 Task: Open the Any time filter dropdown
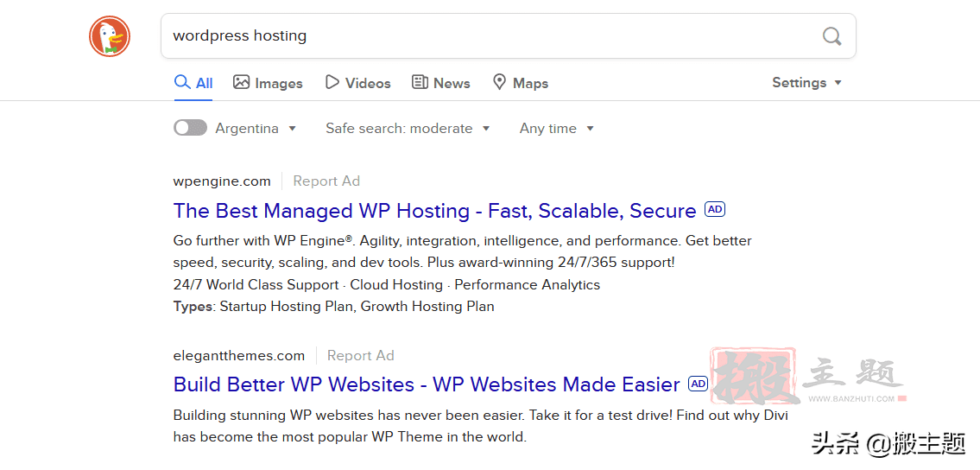[557, 128]
